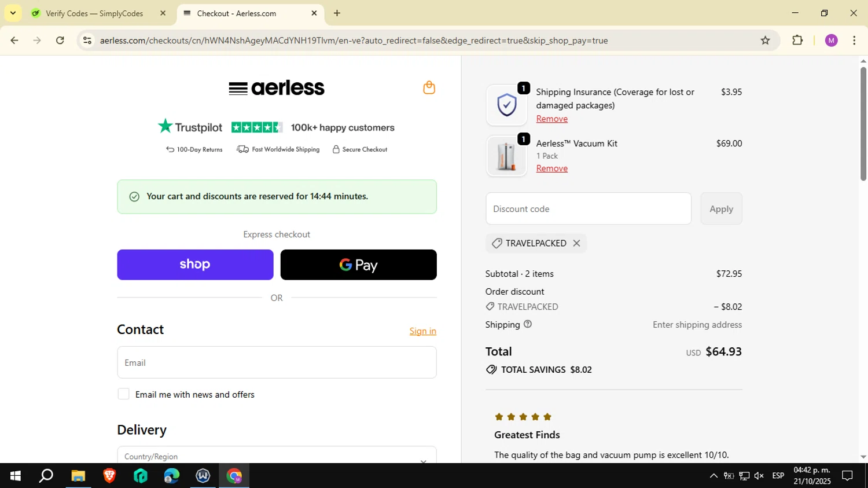Pay with the Google Pay button
Image resolution: width=868 pixels, height=488 pixels.
359,265
